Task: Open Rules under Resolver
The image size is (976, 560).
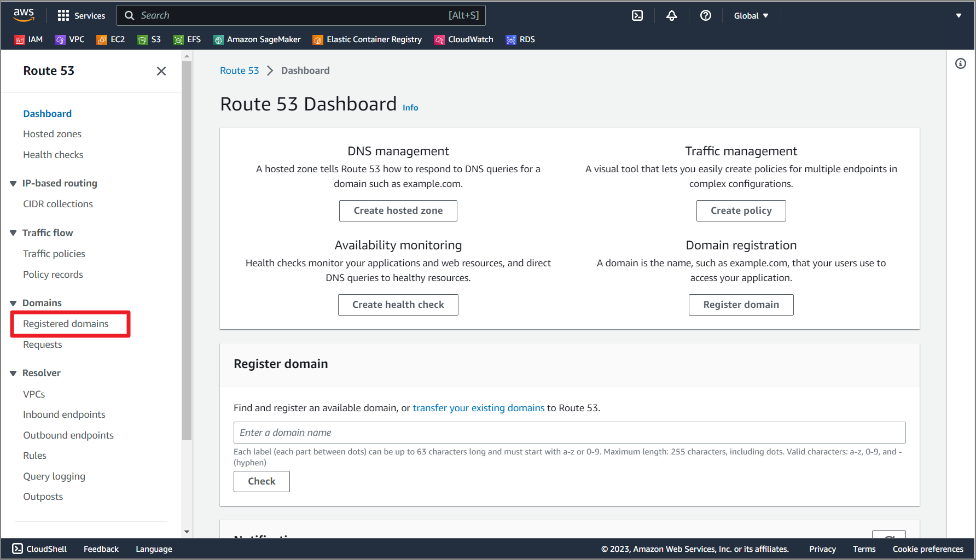Action: (34, 456)
